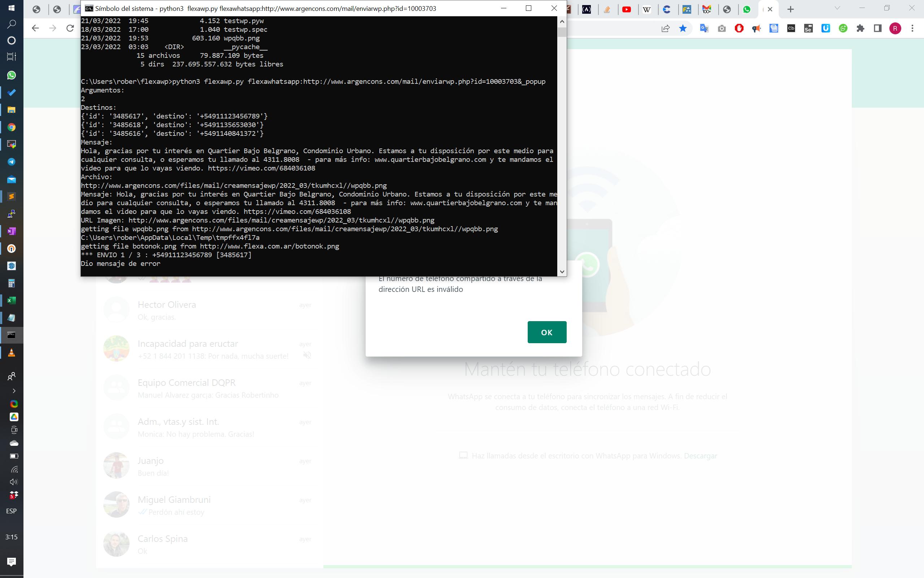Click the green WhatsApp-plus extension icon
The width and height of the screenshot is (924, 578).
pos(843,28)
